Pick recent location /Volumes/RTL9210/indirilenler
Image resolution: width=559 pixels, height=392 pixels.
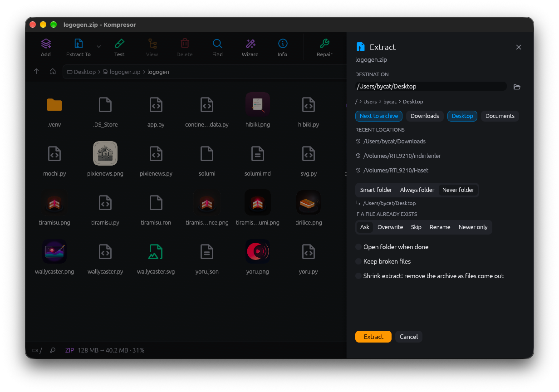[x=398, y=156]
